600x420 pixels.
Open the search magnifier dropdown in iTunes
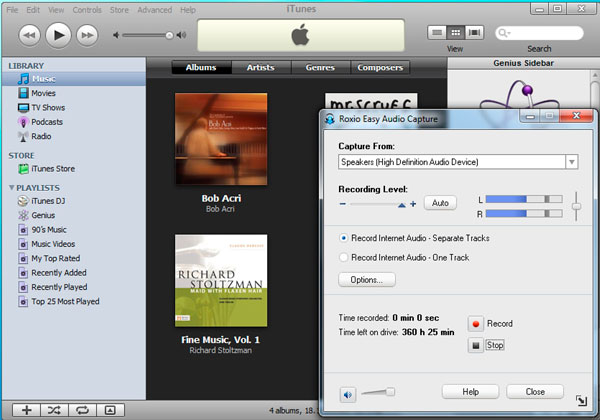pyautogui.click(x=504, y=33)
